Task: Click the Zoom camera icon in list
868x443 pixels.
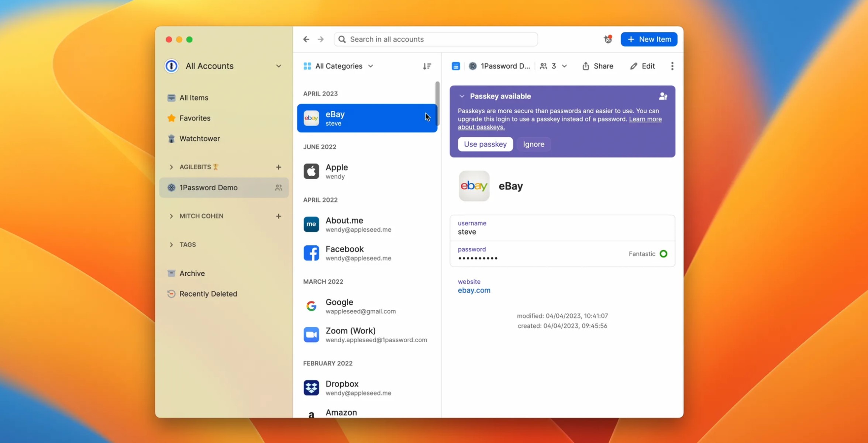Action: tap(311, 335)
